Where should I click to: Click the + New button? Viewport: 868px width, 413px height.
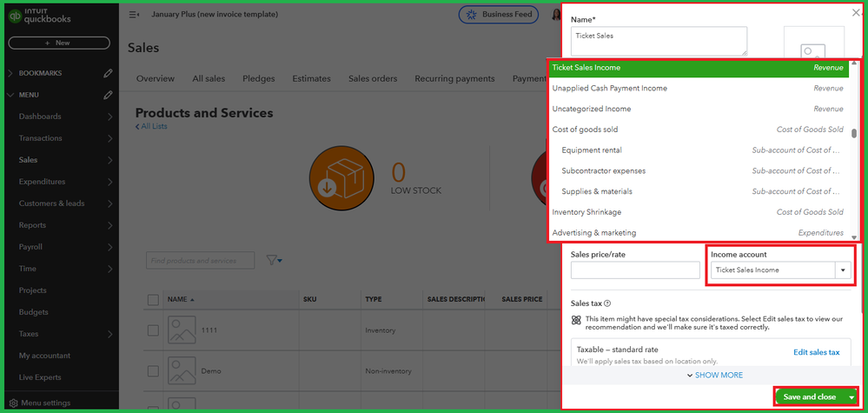pos(59,43)
